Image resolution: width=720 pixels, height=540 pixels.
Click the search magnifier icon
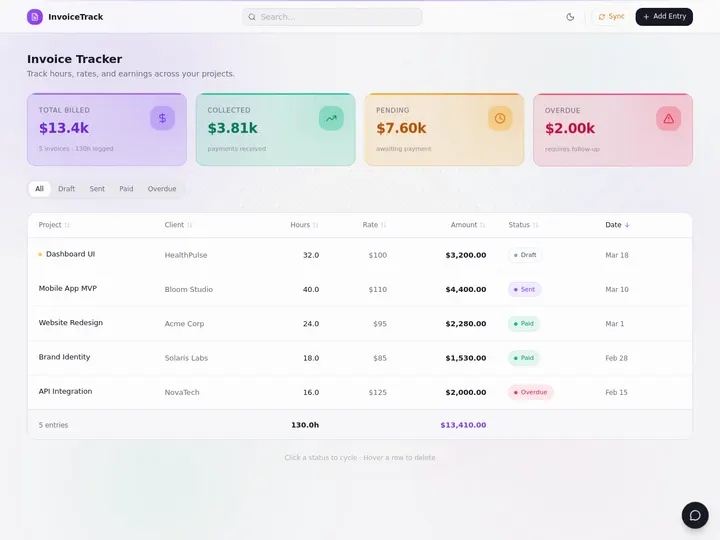click(252, 17)
